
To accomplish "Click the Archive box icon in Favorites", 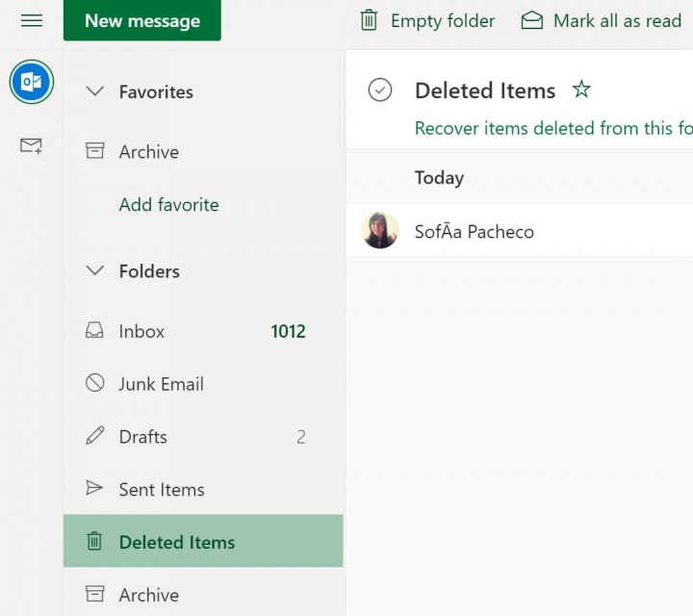I will tap(94, 151).
